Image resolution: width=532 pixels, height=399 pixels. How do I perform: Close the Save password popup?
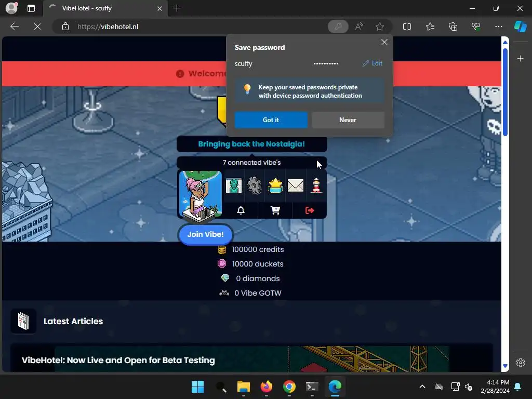pos(384,42)
